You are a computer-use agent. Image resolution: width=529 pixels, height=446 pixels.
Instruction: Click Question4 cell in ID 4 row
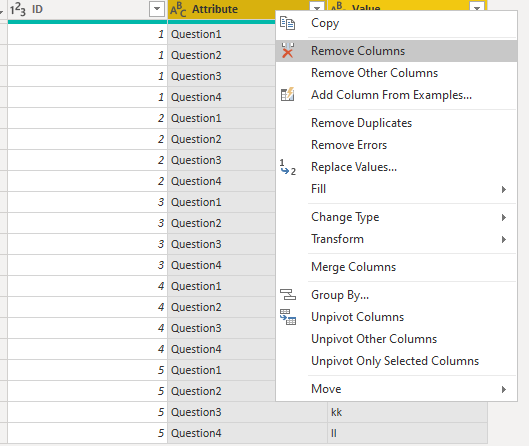pyautogui.click(x=222, y=349)
